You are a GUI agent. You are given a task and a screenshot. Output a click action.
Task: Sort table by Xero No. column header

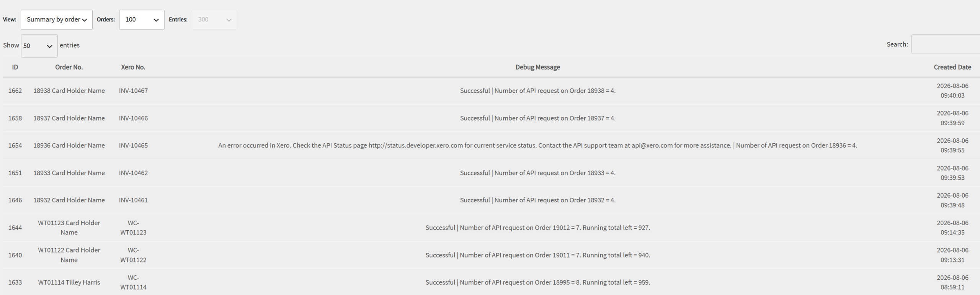(133, 67)
